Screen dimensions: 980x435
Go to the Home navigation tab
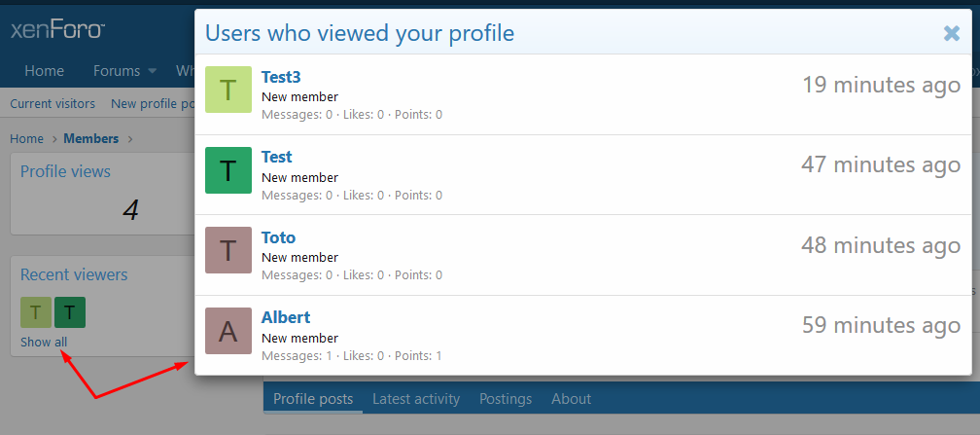[44, 71]
